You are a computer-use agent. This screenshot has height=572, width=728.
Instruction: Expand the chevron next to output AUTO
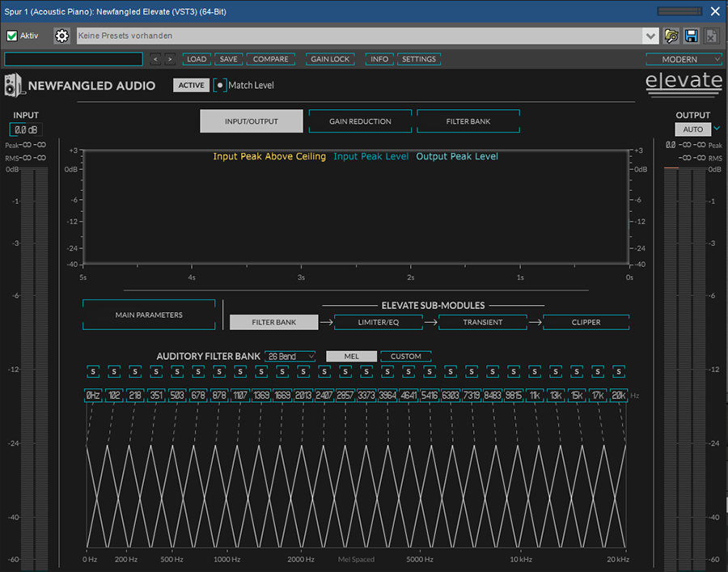click(717, 129)
